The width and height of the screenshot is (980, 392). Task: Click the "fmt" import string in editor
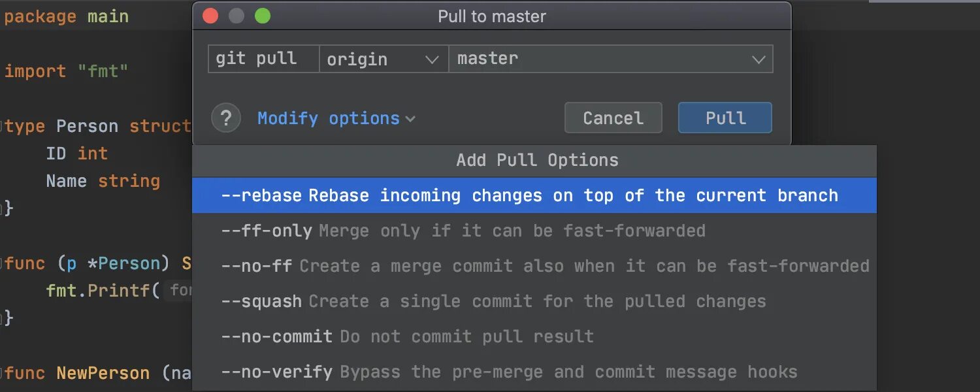(x=103, y=71)
